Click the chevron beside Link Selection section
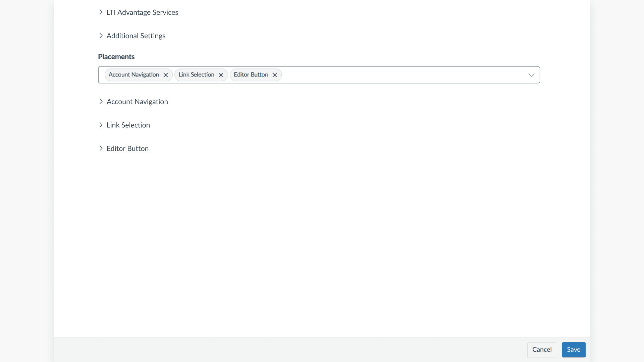Screen dimensions: 644x362 [x=101, y=125]
